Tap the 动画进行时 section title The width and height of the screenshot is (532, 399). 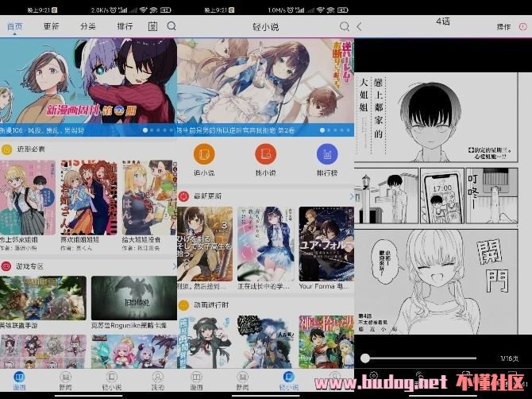[210, 305]
